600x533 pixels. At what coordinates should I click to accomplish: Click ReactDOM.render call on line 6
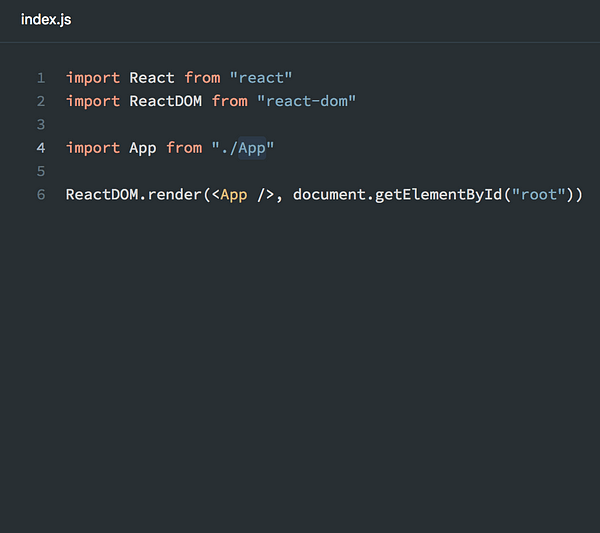(x=134, y=195)
